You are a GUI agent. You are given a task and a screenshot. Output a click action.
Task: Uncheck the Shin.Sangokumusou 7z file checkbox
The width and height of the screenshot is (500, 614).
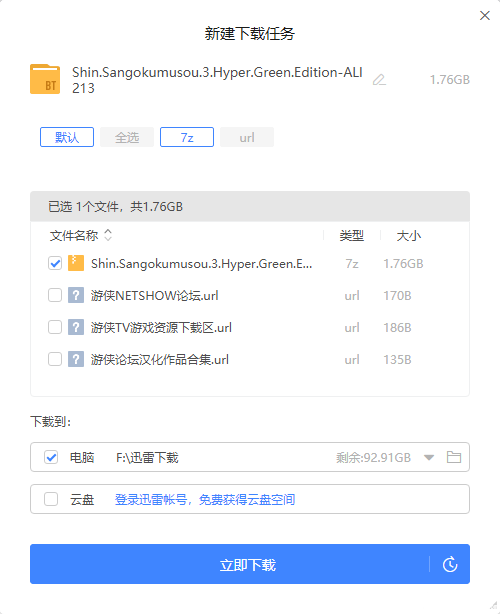point(55,263)
